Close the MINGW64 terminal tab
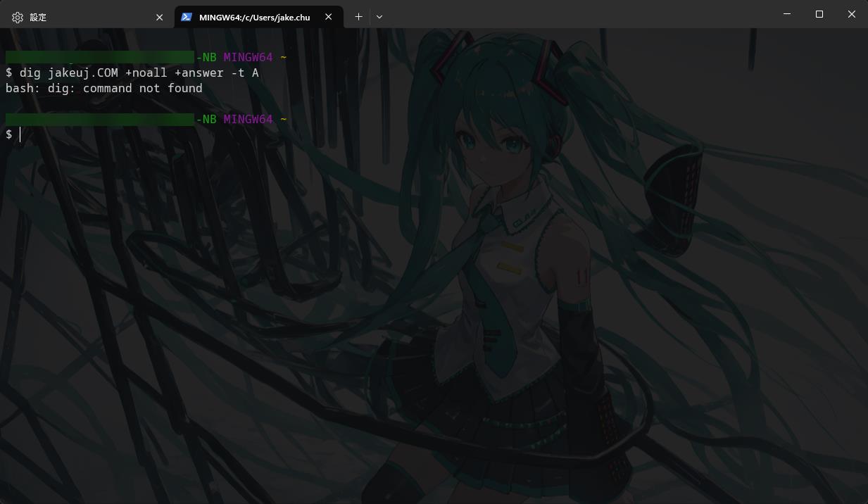Viewport: 868px width, 504px height. [329, 17]
